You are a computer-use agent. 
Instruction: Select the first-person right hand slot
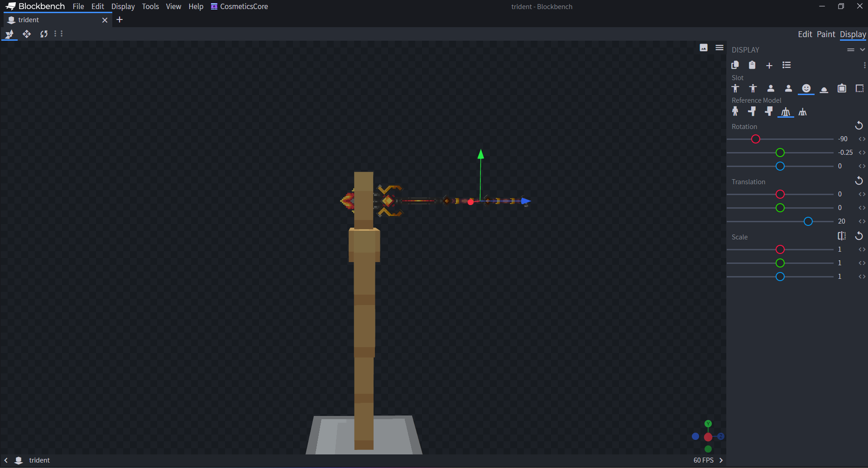[x=771, y=88]
